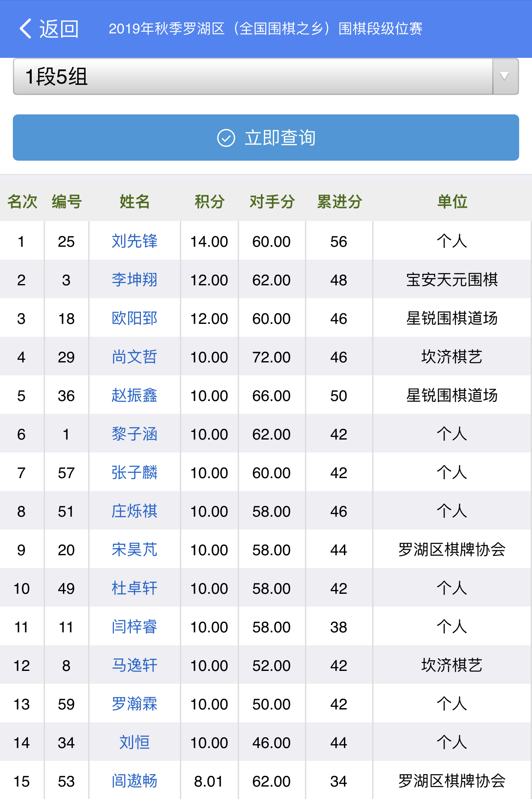Select 张子麟 from ranking list

click(134, 473)
